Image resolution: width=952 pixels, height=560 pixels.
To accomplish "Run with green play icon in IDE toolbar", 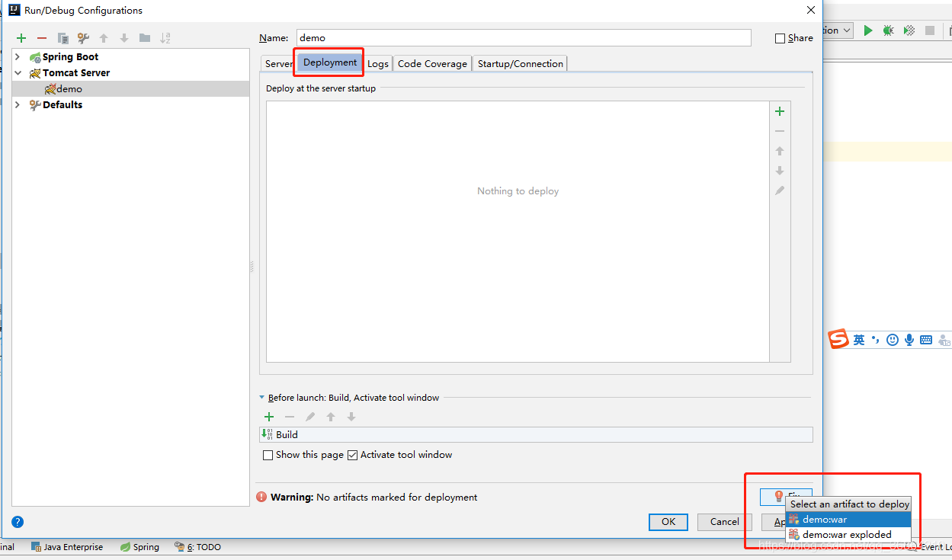I will coord(868,30).
